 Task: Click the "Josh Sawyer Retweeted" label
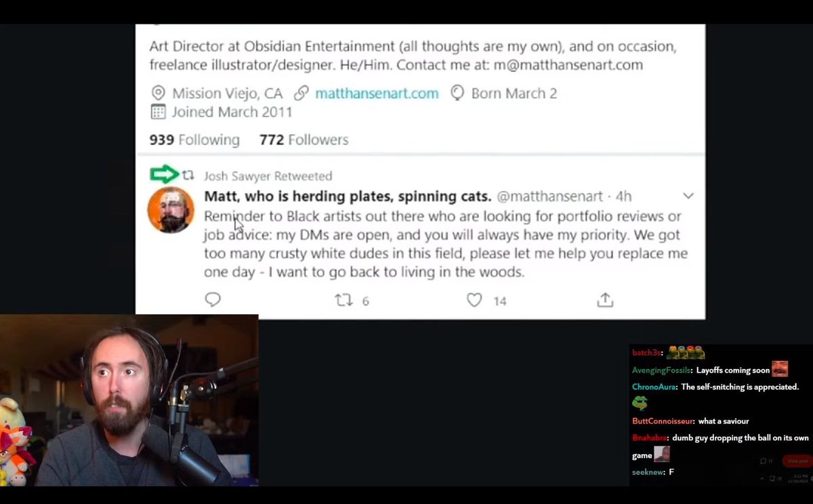click(268, 176)
